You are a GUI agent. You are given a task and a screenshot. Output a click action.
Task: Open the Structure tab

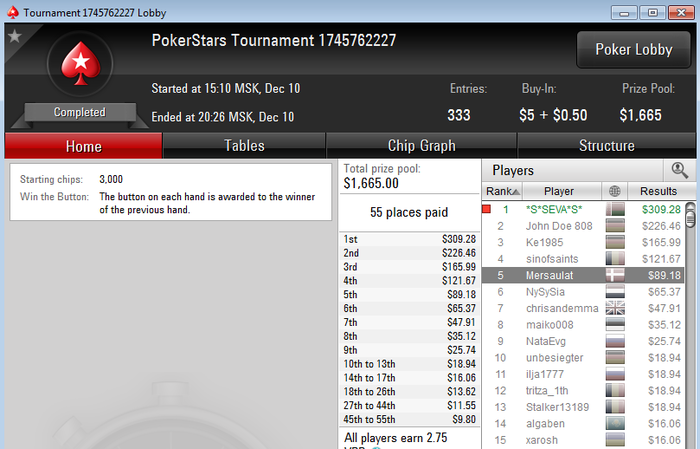[x=606, y=146]
